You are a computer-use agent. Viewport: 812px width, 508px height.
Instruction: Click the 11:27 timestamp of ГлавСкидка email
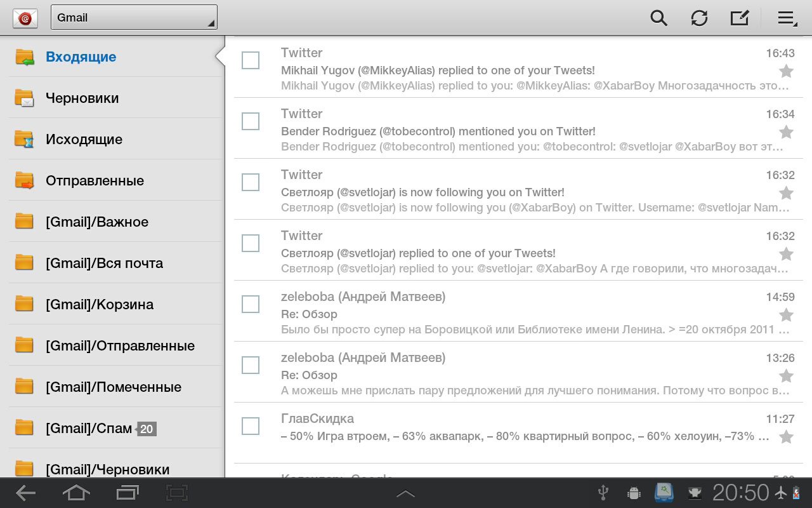[x=780, y=419]
